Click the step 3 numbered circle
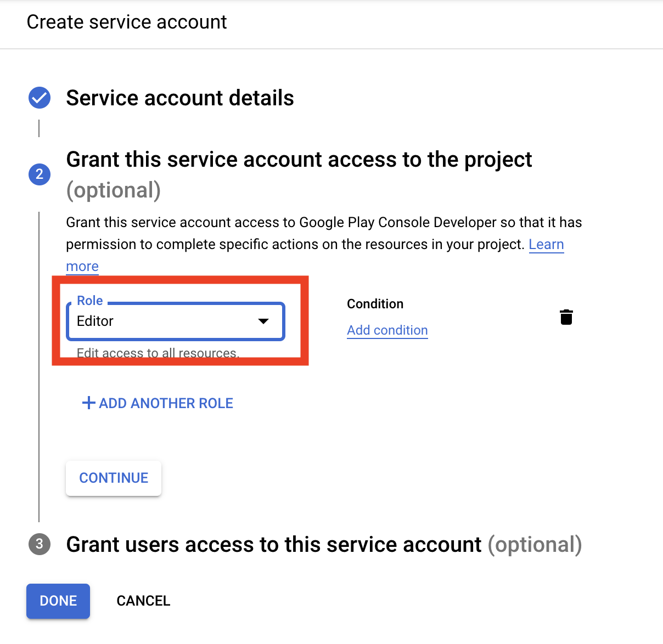This screenshot has width=663, height=644. pyautogui.click(x=39, y=544)
